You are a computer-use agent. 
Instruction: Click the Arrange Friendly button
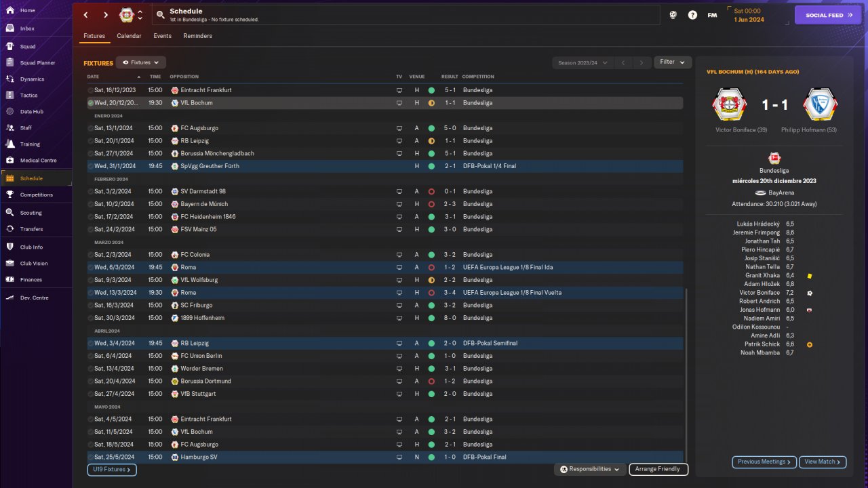pyautogui.click(x=658, y=469)
